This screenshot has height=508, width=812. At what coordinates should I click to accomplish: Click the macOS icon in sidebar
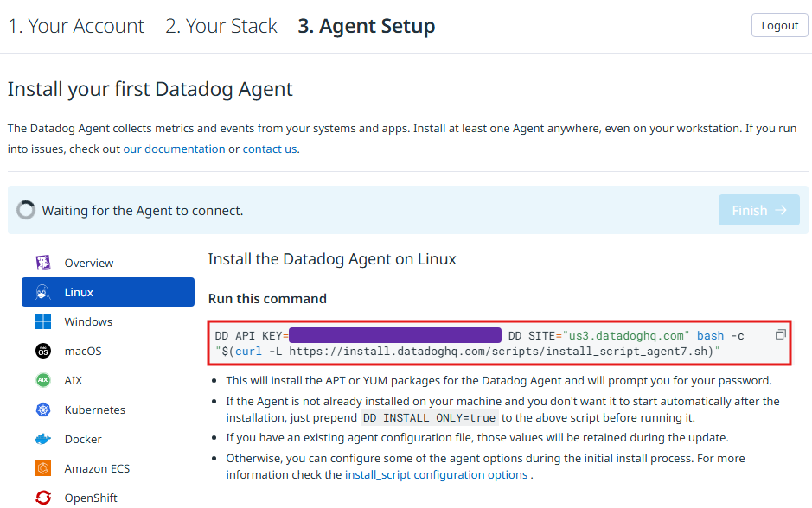[x=43, y=351]
